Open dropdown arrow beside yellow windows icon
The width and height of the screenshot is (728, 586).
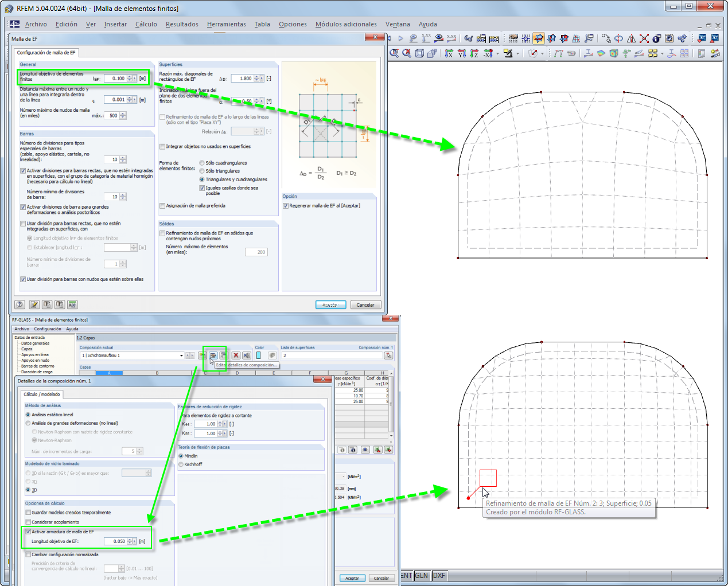(662, 54)
